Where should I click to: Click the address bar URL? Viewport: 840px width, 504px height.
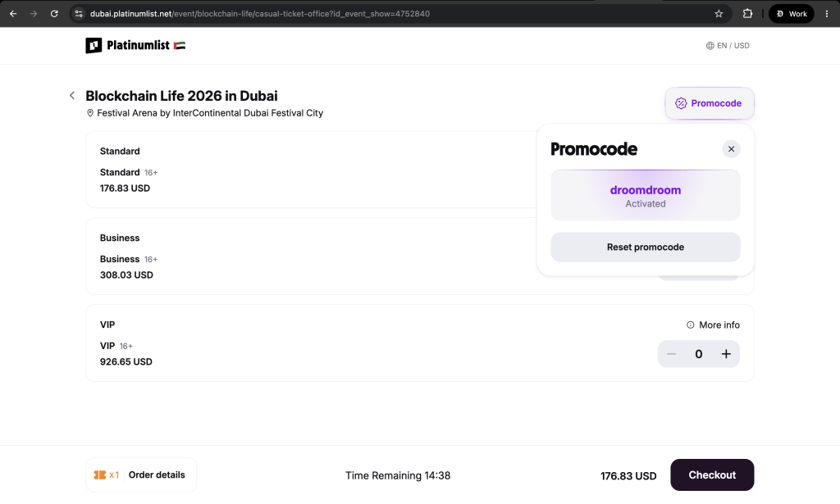pyautogui.click(x=260, y=14)
